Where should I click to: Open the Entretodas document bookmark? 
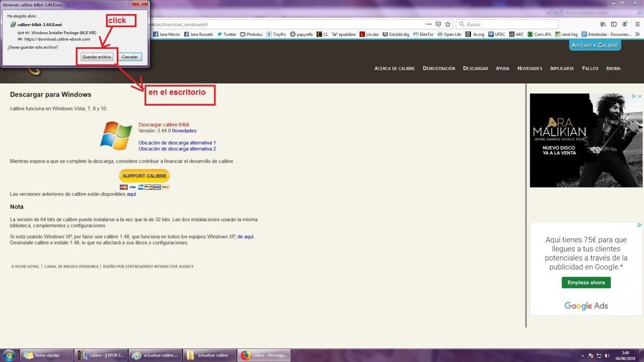coord(606,35)
